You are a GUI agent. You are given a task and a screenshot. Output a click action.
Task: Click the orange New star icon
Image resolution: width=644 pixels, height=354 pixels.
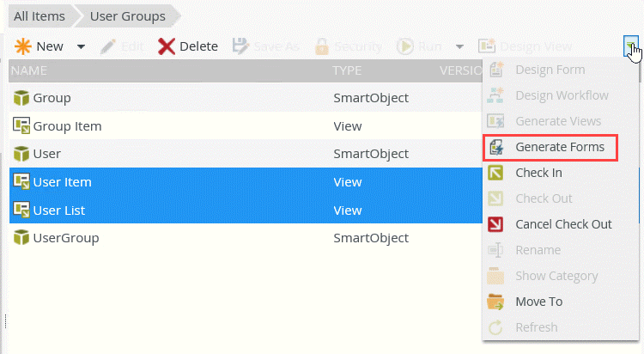click(23, 46)
